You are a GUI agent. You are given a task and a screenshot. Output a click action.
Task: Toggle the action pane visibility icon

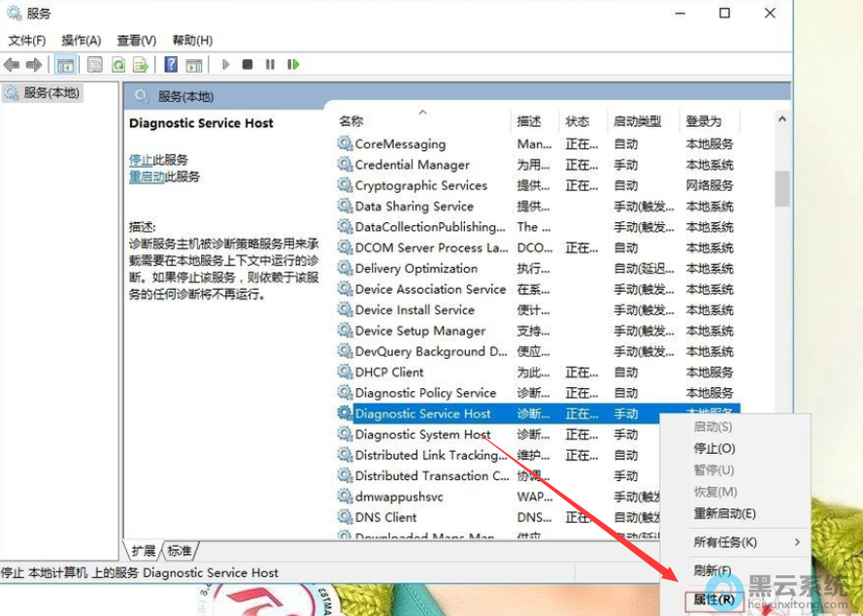93,64
